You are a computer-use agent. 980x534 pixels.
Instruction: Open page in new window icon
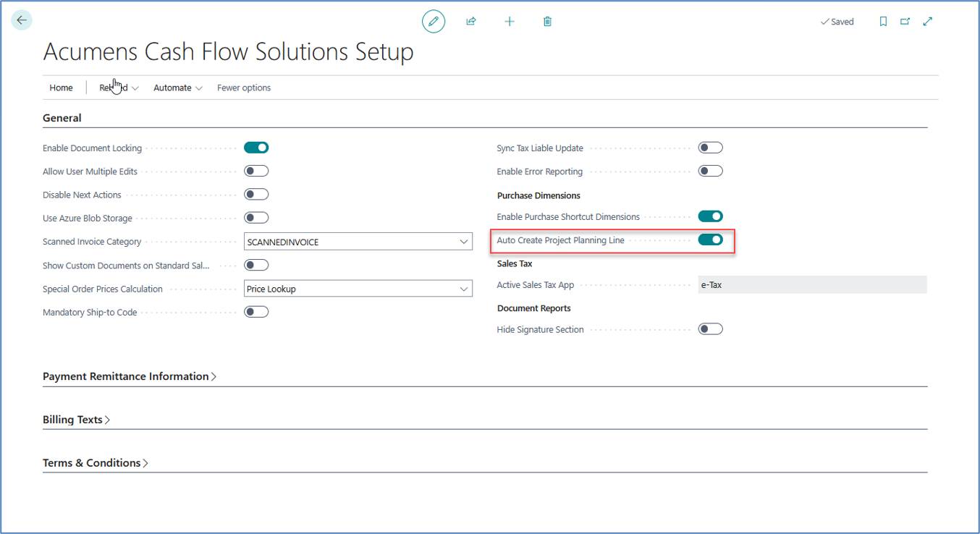click(x=905, y=22)
